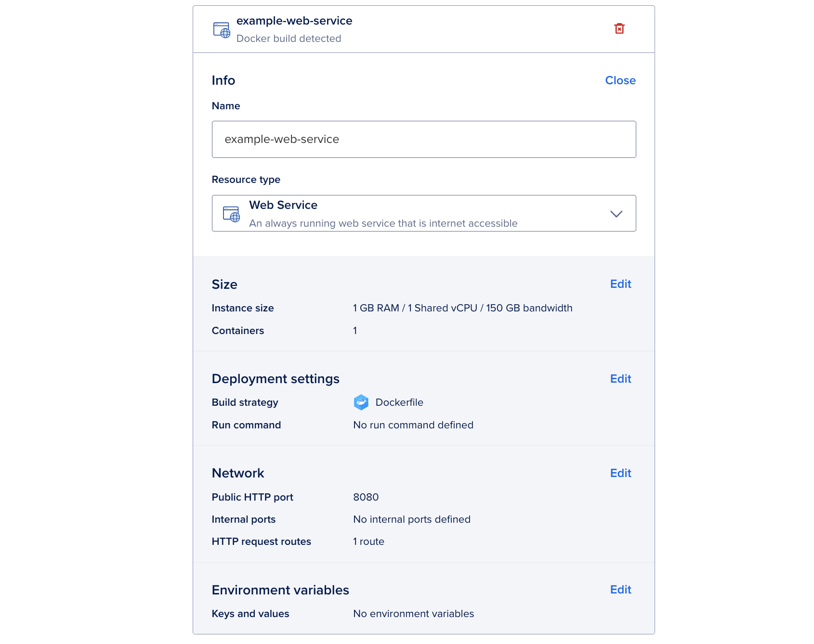Click the 'Name' field label

pyautogui.click(x=226, y=106)
